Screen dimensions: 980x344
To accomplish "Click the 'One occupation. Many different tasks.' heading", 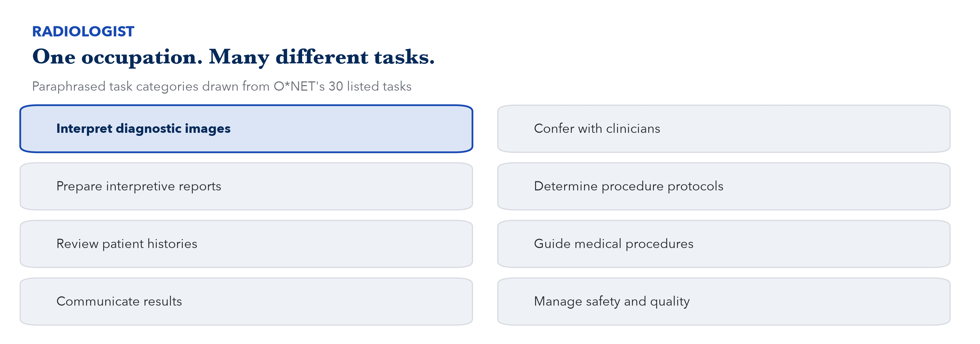I will pyautogui.click(x=233, y=57).
